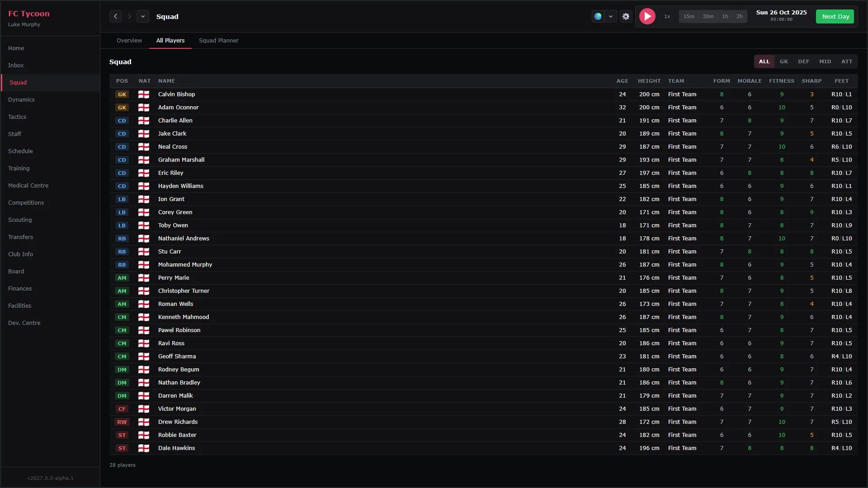Open the Squad Planner tab

coord(218,41)
